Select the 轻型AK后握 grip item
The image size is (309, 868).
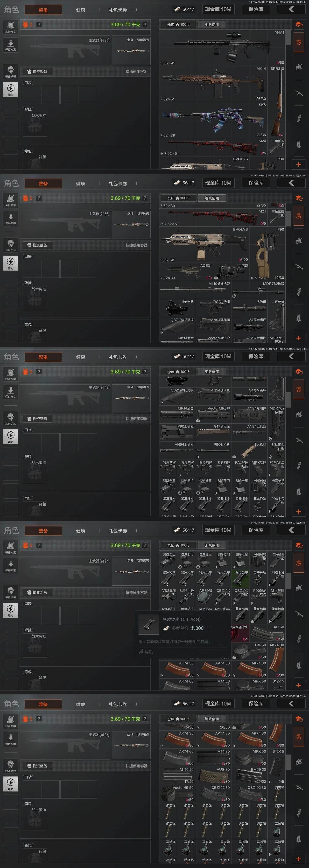click(x=277, y=469)
